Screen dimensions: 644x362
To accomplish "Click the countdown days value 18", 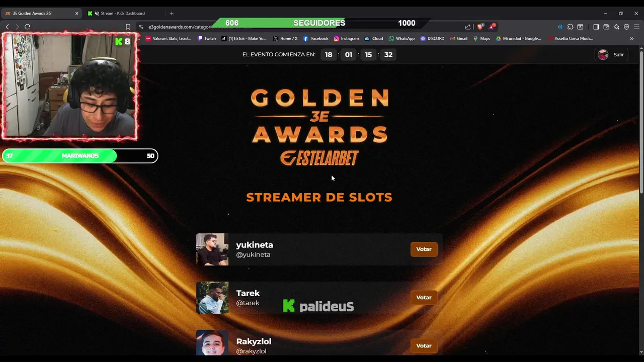I will [328, 54].
